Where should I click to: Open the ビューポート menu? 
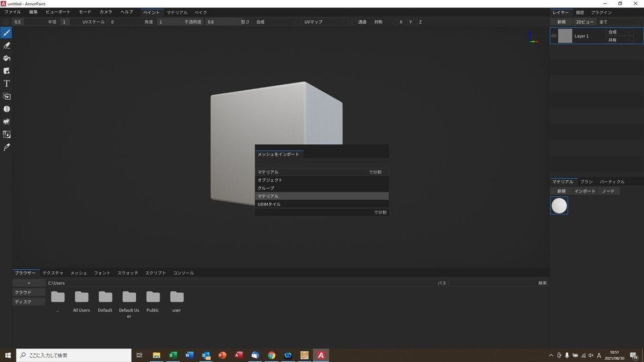(57, 12)
